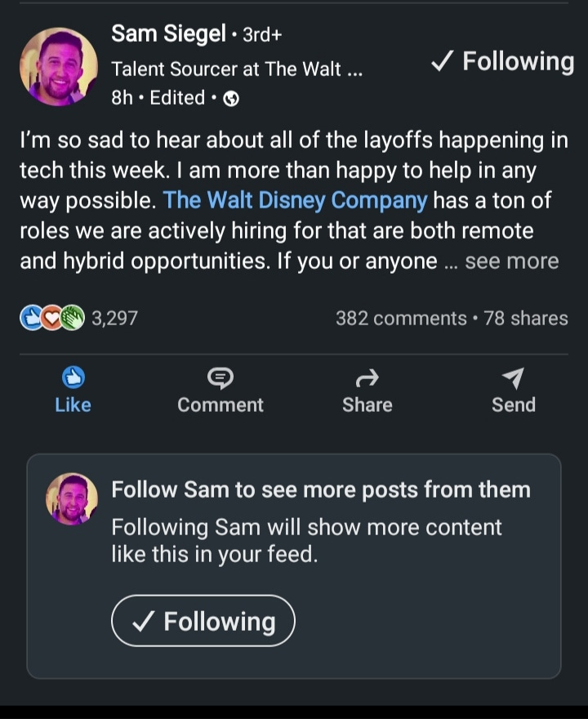Click the Like label text
This screenshot has width=588, height=719.
(73, 405)
